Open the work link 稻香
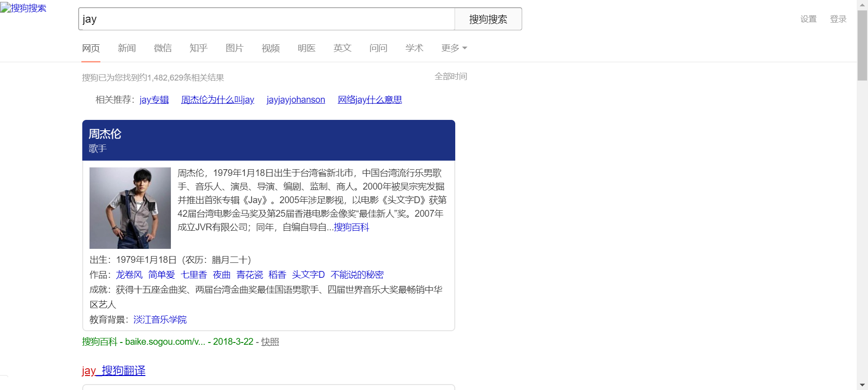Image resolution: width=868 pixels, height=390 pixels. [277, 275]
